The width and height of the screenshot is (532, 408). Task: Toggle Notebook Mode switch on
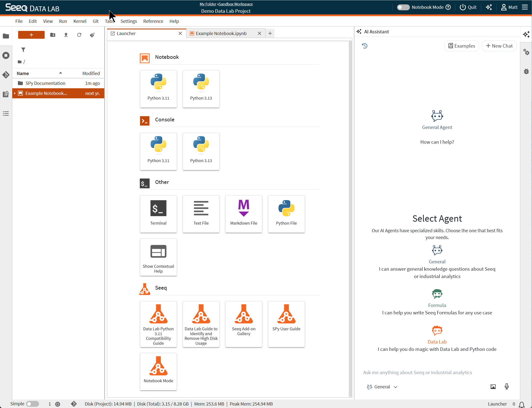click(x=403, y=7)
